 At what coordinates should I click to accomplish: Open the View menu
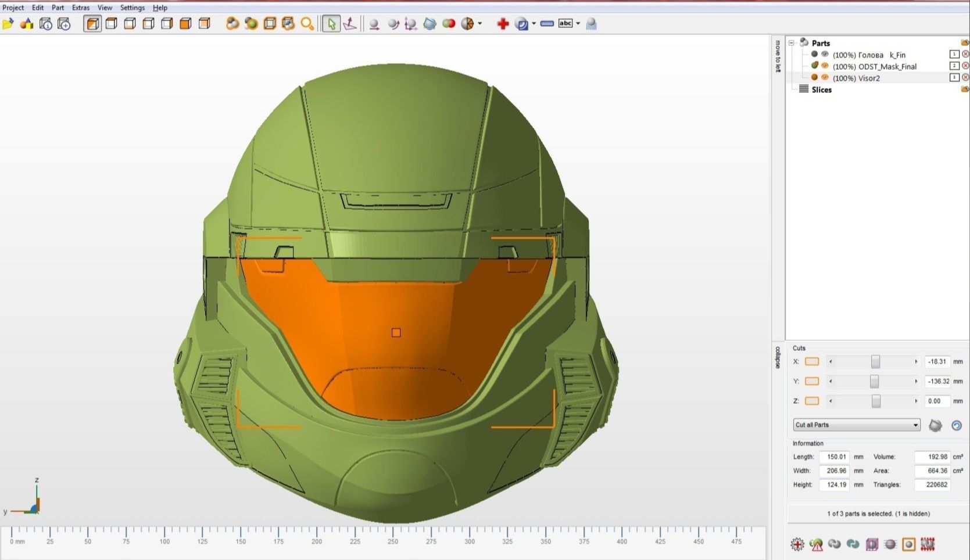(x=105, y=8)
